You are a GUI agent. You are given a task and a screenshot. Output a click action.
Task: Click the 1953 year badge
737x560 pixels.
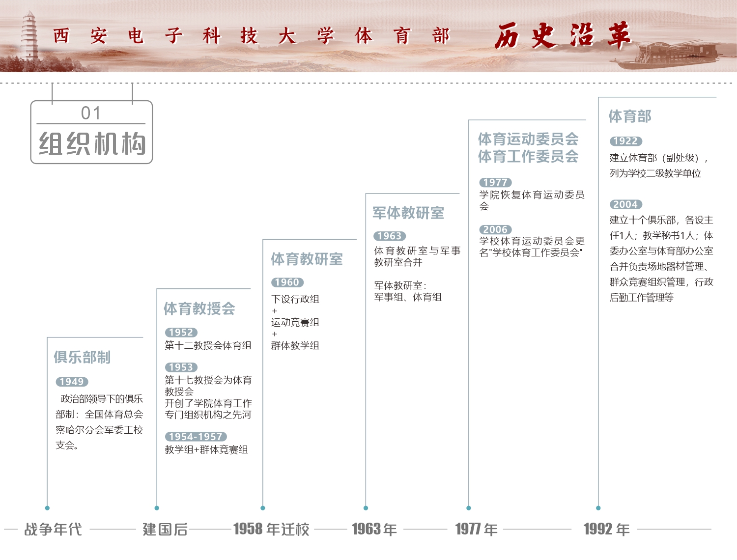(x=181, y=367)
